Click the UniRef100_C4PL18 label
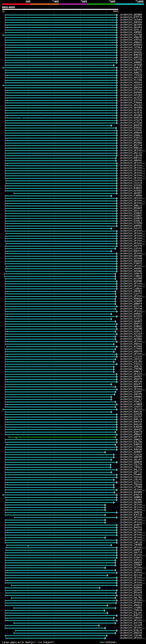This screenshot has height=644, width=146. (131, 543)
